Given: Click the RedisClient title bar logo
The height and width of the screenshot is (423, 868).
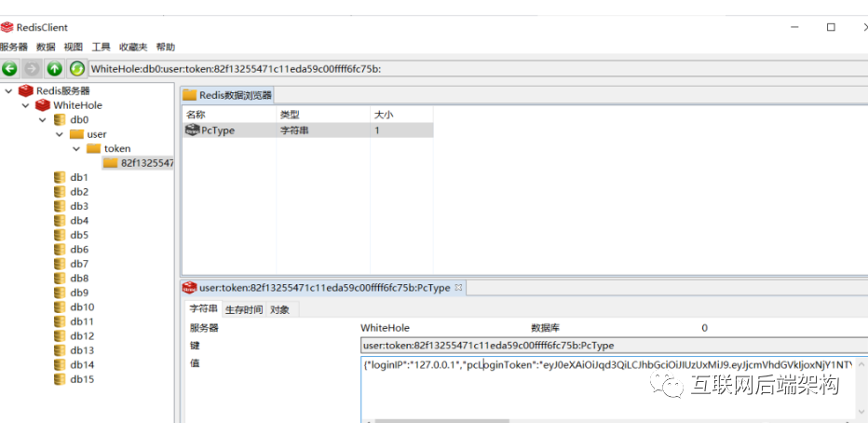Looking at the screenshot, I should (x=7, y=27).
